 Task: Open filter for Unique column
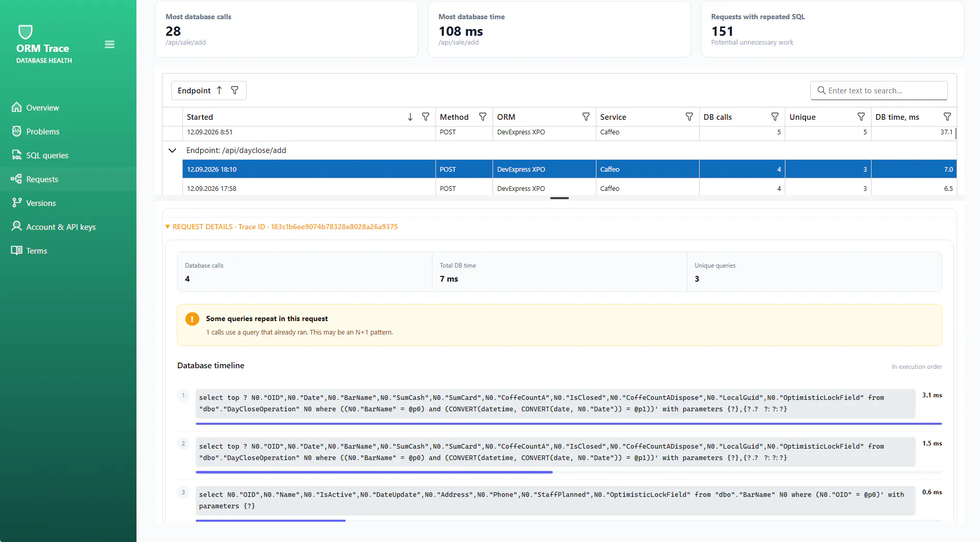tap(861, 117)
